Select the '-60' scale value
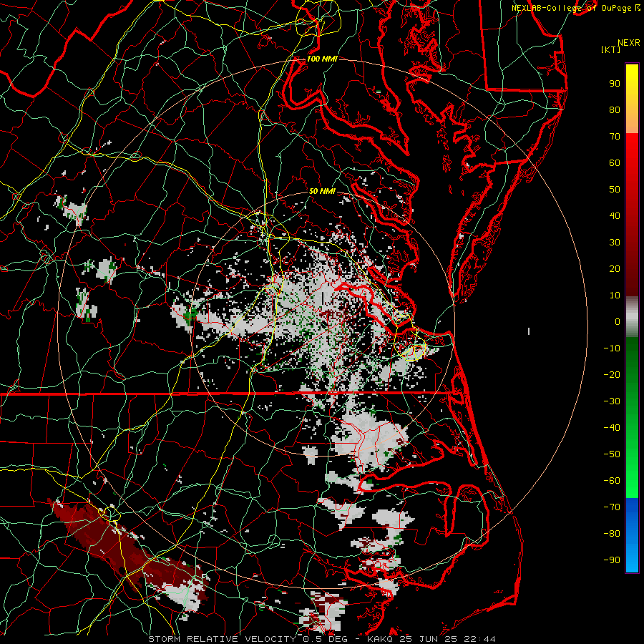 click(x=612, y=481)
